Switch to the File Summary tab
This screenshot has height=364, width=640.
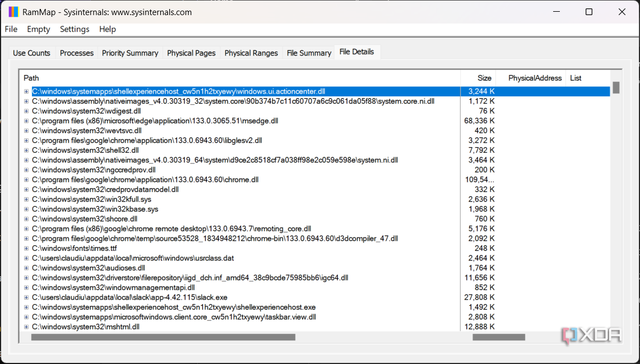click(x=309, y=53)
